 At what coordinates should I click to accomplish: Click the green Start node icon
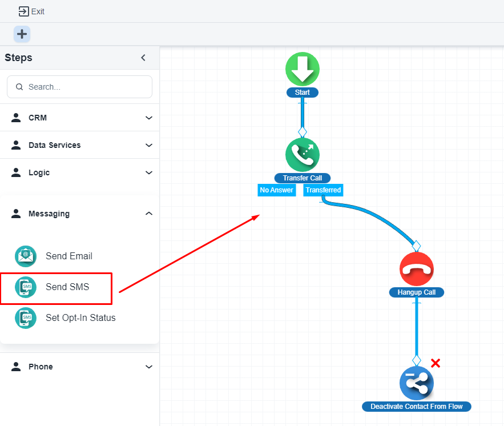[x=303, y=69]
